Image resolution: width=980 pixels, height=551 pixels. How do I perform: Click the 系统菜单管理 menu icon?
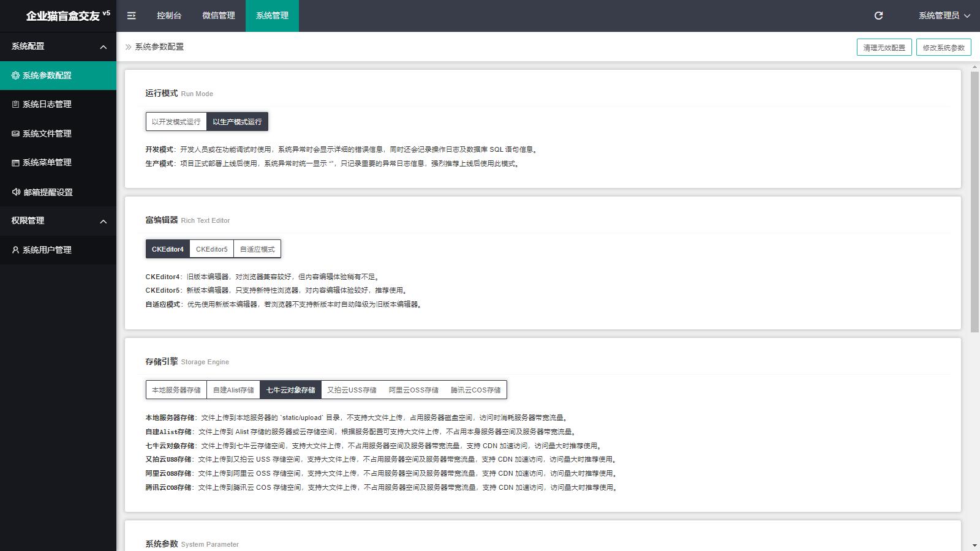click(x=16, y=163)
